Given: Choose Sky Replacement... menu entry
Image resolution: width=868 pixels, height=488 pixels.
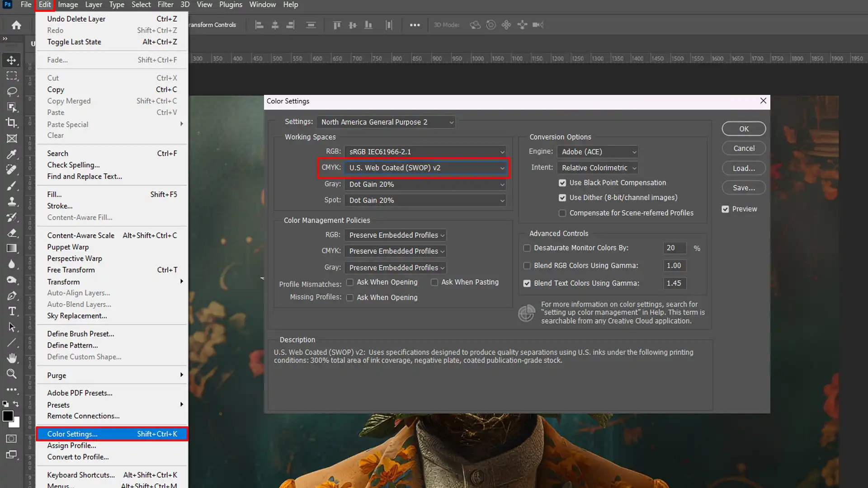Looking at the screenshot, I should (112, 316).
